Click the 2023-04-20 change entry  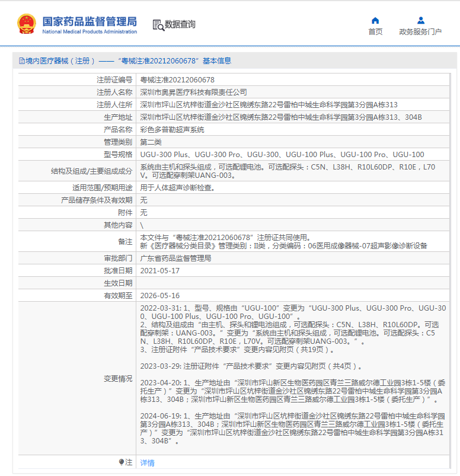(293, 391)
